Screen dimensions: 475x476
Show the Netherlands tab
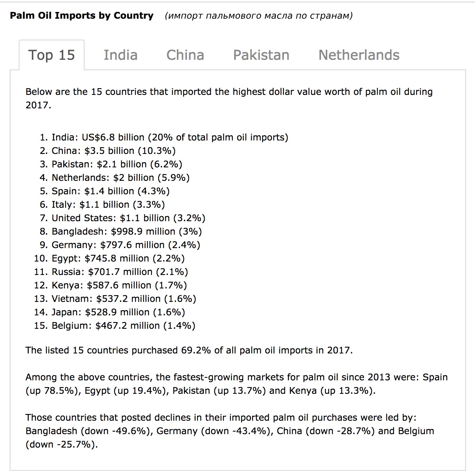coord(359,55)
